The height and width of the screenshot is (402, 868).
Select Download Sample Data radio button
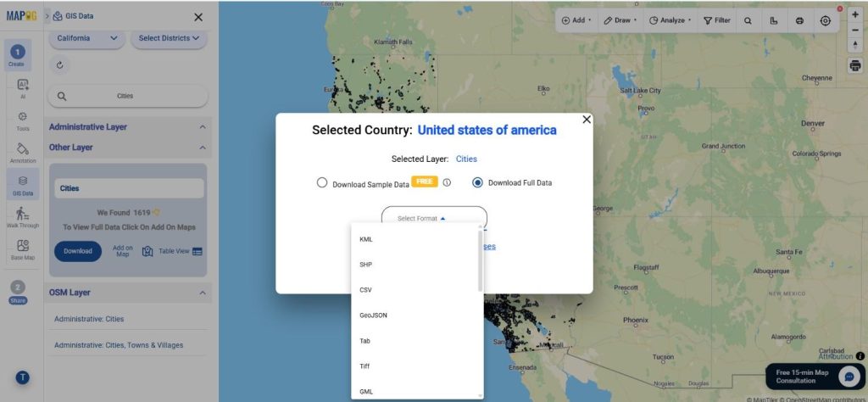click(321, 182)
